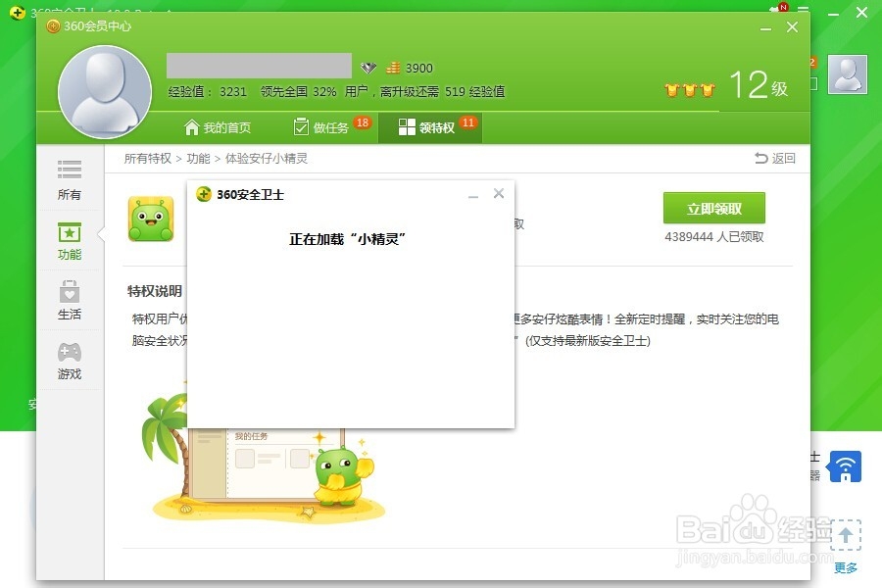This screenshot has height=588, width=882.
Task: Click the 4389444 人已领取 text
Action: [x=713, y=237]
